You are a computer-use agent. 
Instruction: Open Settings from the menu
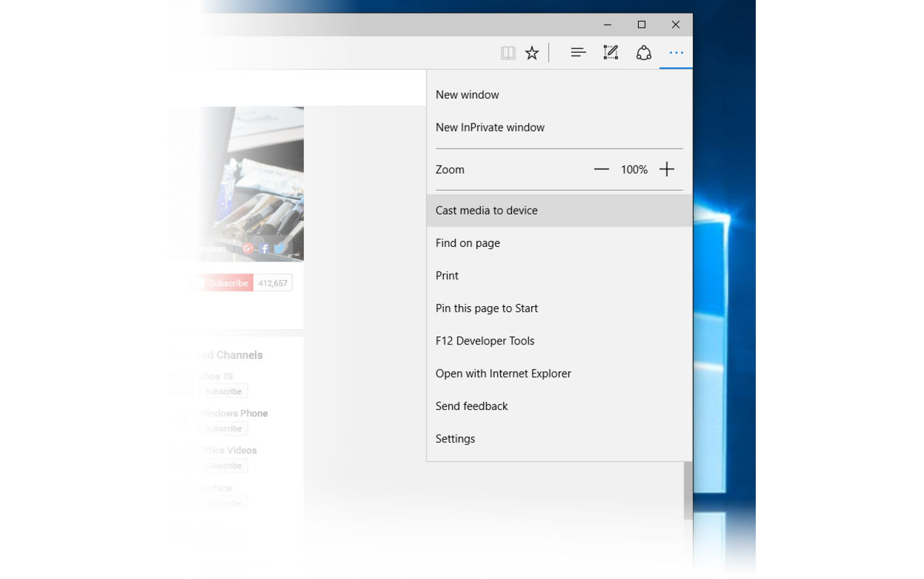455,439
